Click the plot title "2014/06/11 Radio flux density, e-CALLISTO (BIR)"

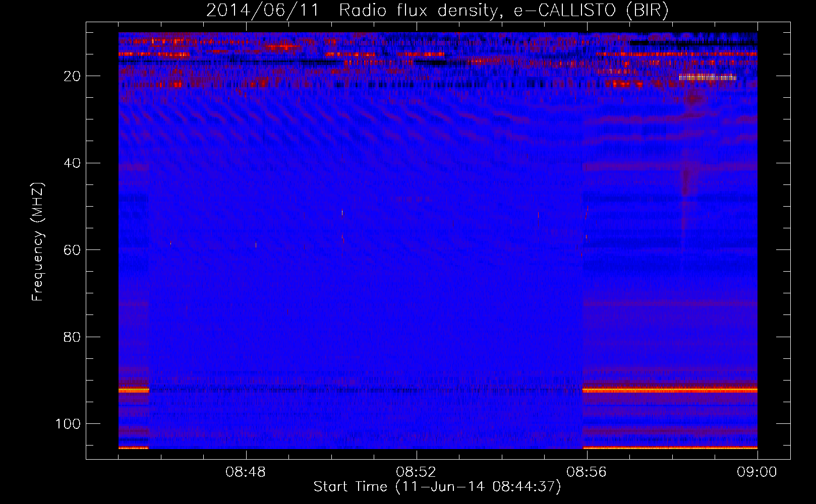click(437, 10)
